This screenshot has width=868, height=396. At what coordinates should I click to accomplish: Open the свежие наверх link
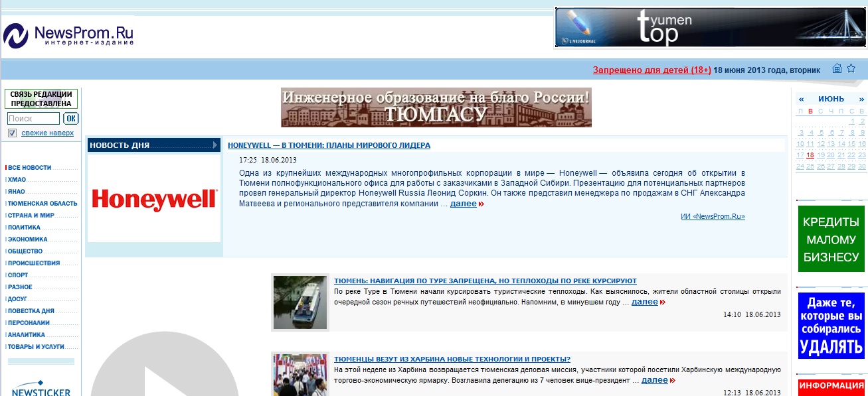[x=47, y=133]
